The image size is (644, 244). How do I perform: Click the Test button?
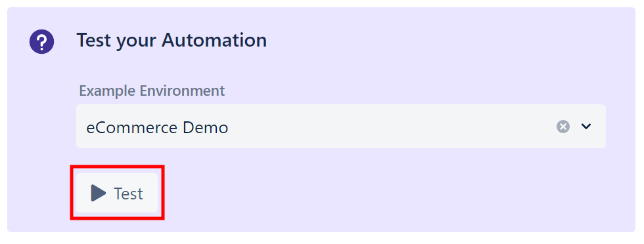(x=117, y=193)
